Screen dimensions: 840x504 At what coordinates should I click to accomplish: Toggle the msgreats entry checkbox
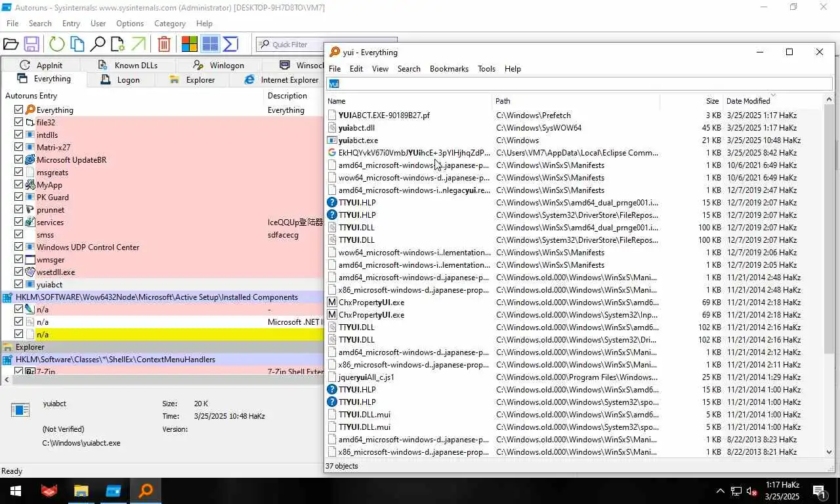coord(19,173)
